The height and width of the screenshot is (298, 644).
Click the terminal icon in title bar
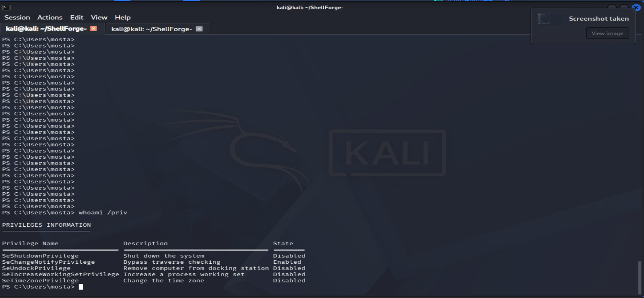[x=6, y=7]
